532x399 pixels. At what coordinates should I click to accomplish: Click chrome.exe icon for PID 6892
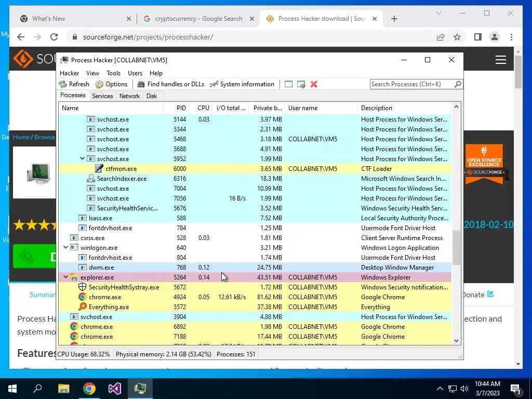(x=74, y=326)
